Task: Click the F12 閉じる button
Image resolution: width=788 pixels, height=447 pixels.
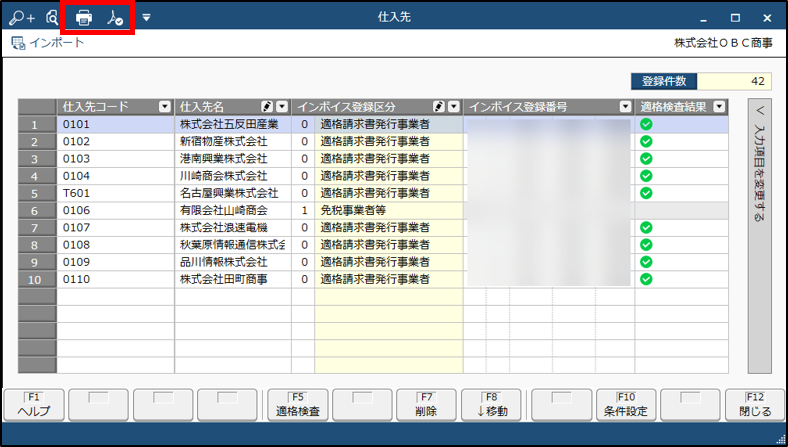Action: pyautogui.click(x=755, y=405)
